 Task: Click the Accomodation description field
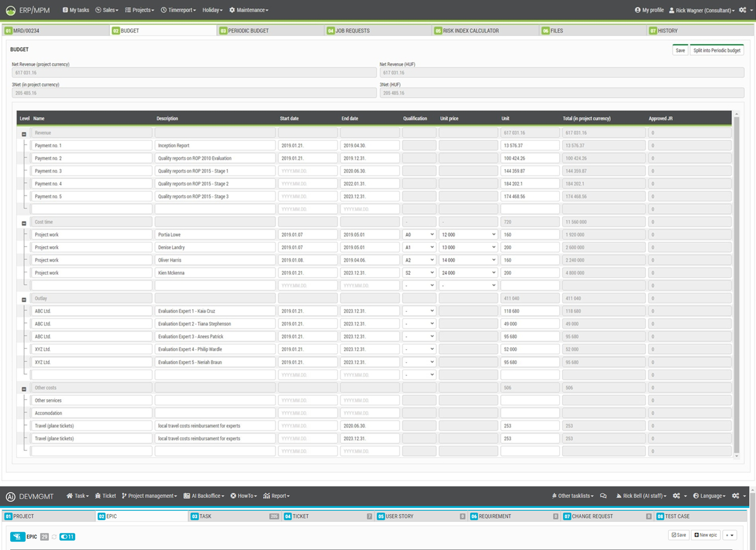215,413
